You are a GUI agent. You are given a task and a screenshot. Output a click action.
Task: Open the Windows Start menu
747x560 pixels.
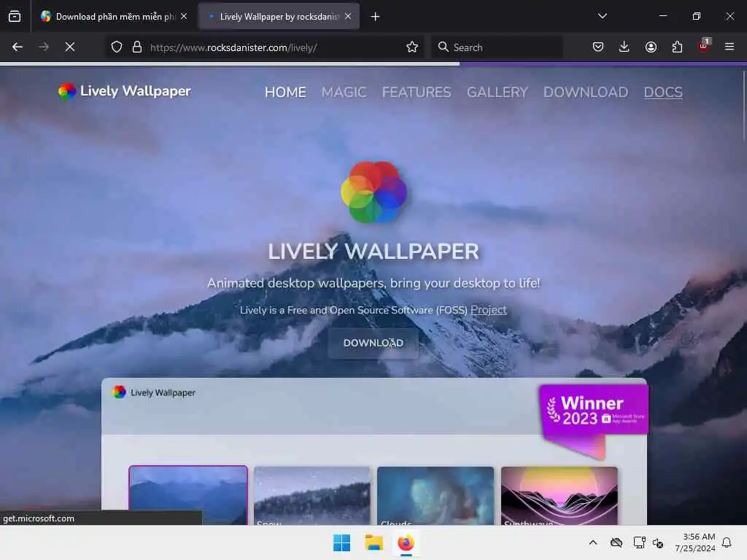[x=341, y=542]
